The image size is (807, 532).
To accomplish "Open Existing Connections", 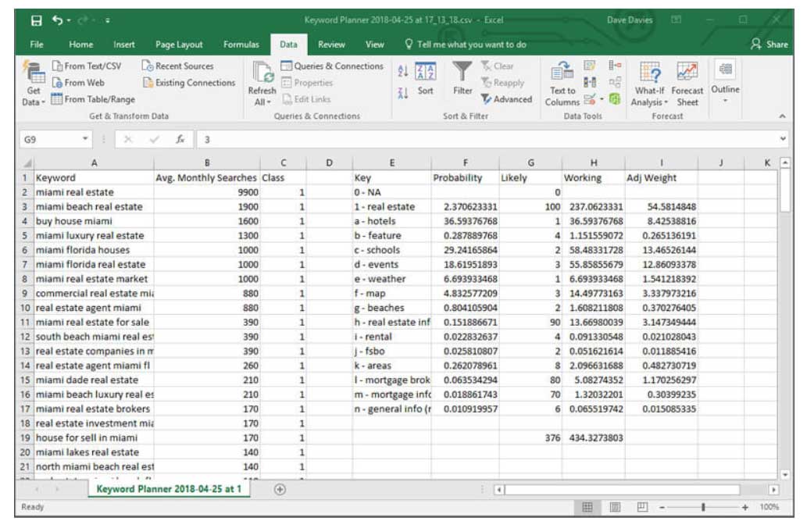I will pyautogui.click(x=189, y=83).
